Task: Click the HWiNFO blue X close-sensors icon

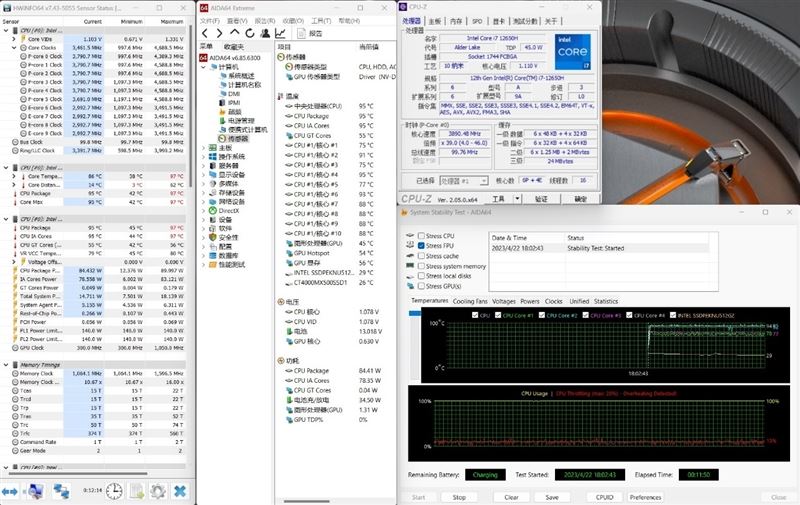Action: tap(180, 491)
